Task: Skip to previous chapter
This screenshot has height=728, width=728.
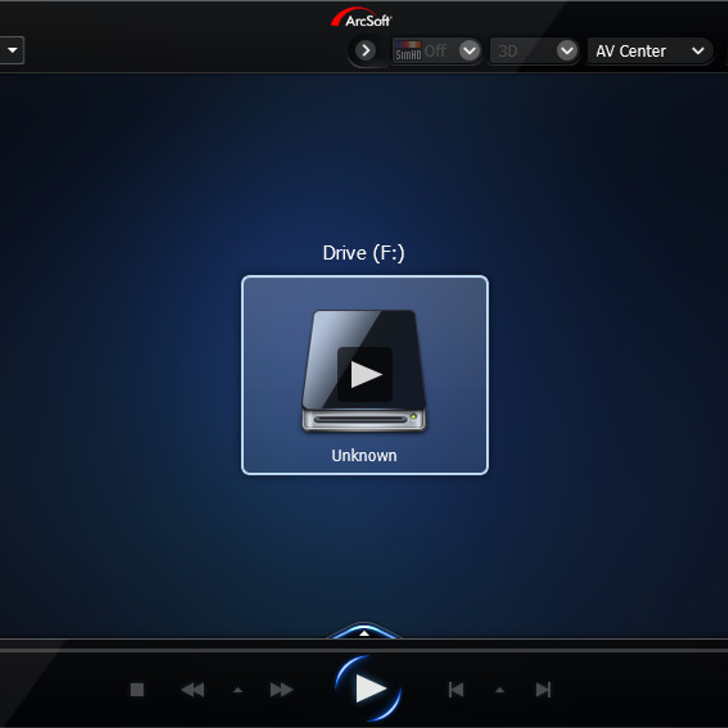Action: (456, 690)
